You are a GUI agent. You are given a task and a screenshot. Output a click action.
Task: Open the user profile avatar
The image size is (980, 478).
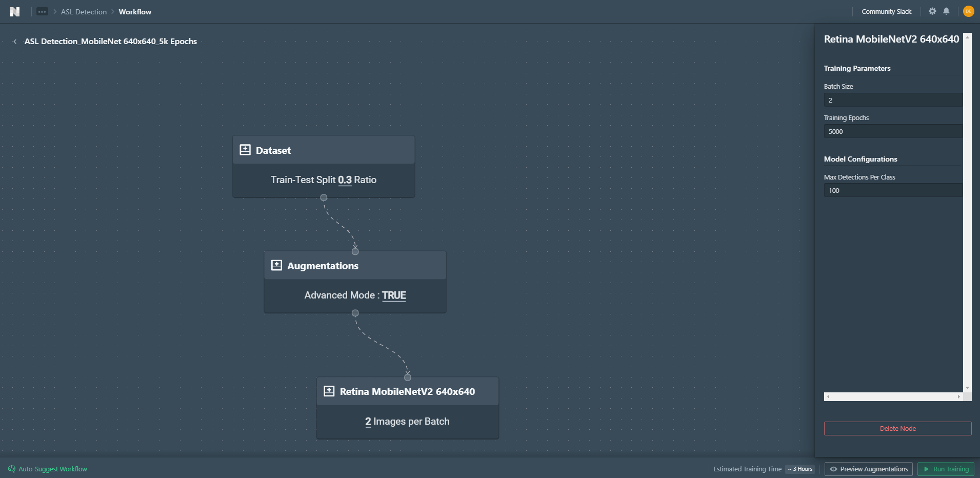coord(968,11)
